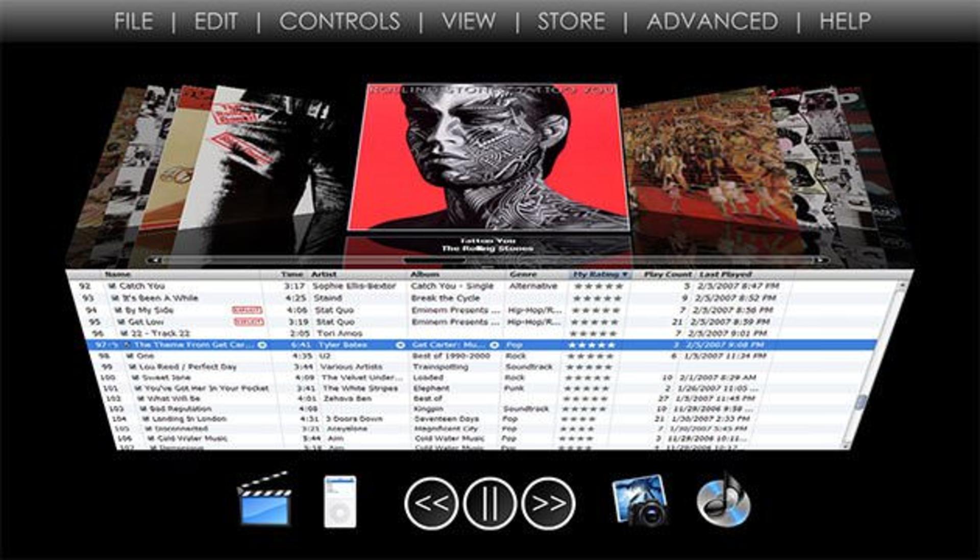Open the CONTROLS menu
This screenshot has width=980, height=560.
click(x=339, y=21)
